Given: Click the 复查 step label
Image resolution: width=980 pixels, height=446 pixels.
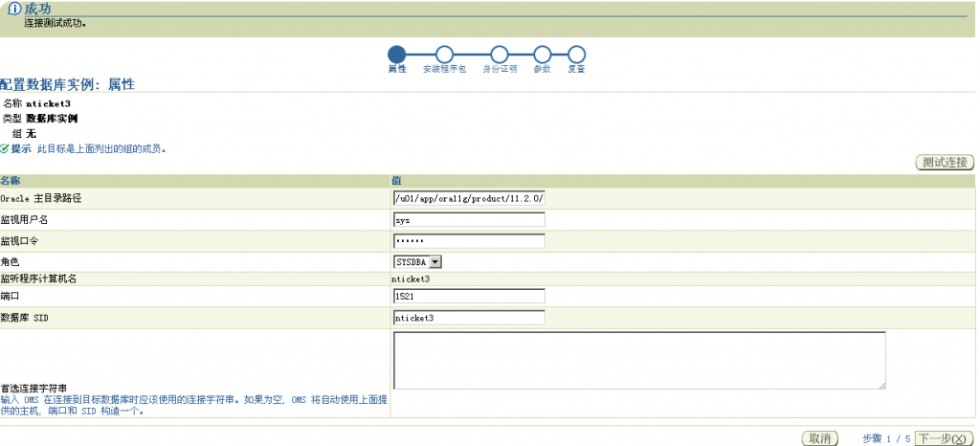Looking at the screenshot, I should [x=577, y=69].
